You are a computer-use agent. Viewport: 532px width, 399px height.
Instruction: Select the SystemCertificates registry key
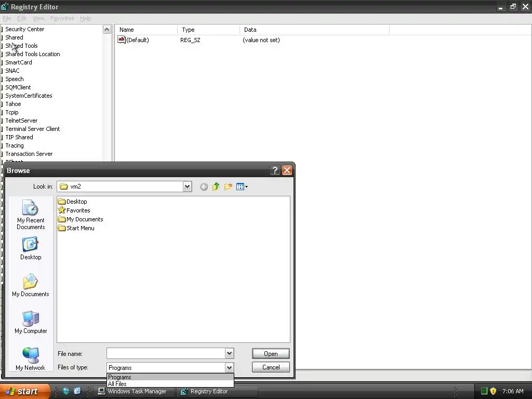pos(29,96)
